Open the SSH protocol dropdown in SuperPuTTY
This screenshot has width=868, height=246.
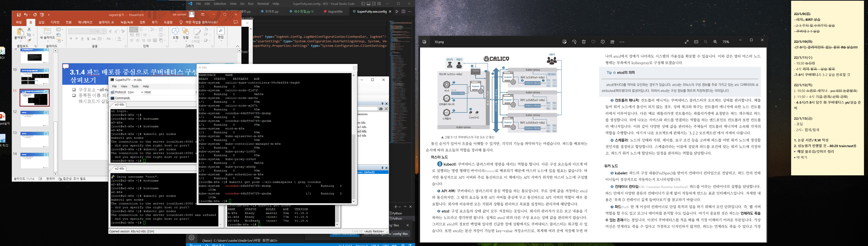[x=142, y=92]
